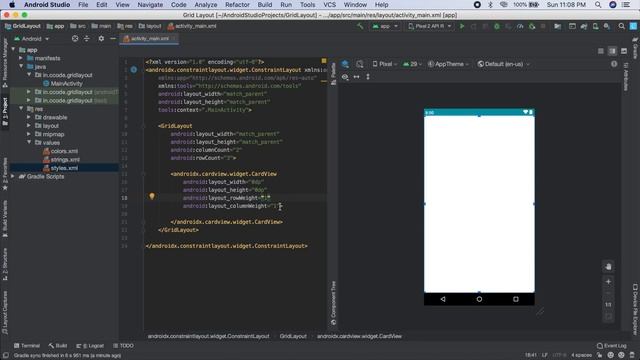Click the design surface layers icon
The height and width of the screenshot is (360, 640).
pyautogui.click(x=345, y=64)
